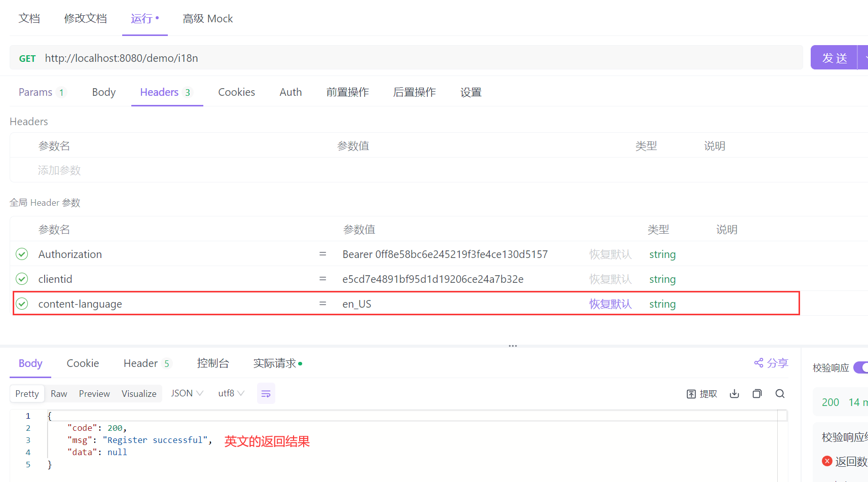Click the word-wrap icon in response toolbar

[266, 394]
